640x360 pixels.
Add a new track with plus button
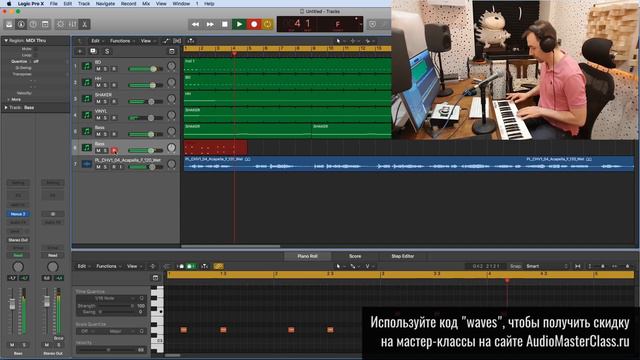[80, 51]
